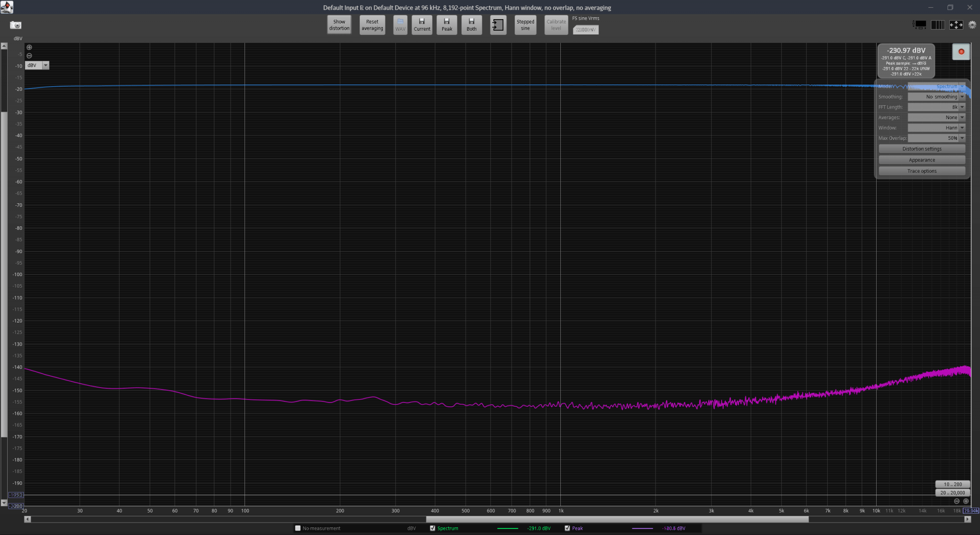Start the RTA with the red record button
Image resolution: width=980 pixels, height=535 pixels.
point(961,52)
